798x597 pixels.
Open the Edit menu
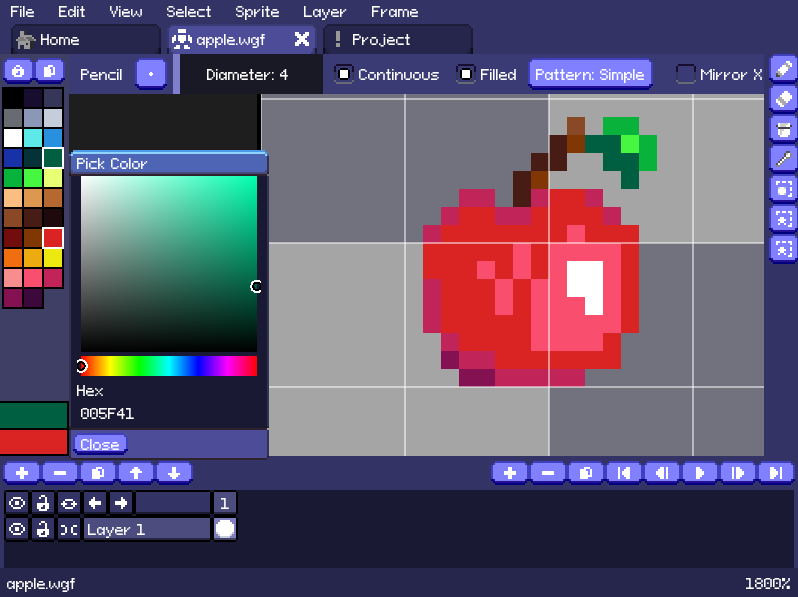point(71,12)
